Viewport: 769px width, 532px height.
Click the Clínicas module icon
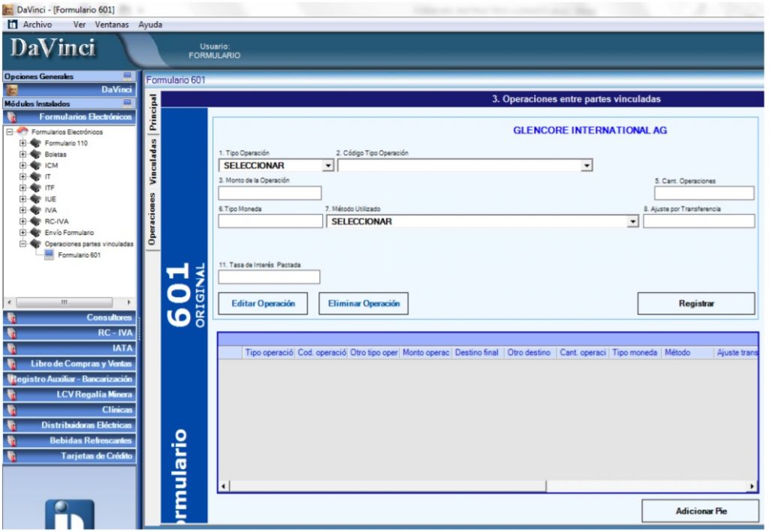point(11,410)
